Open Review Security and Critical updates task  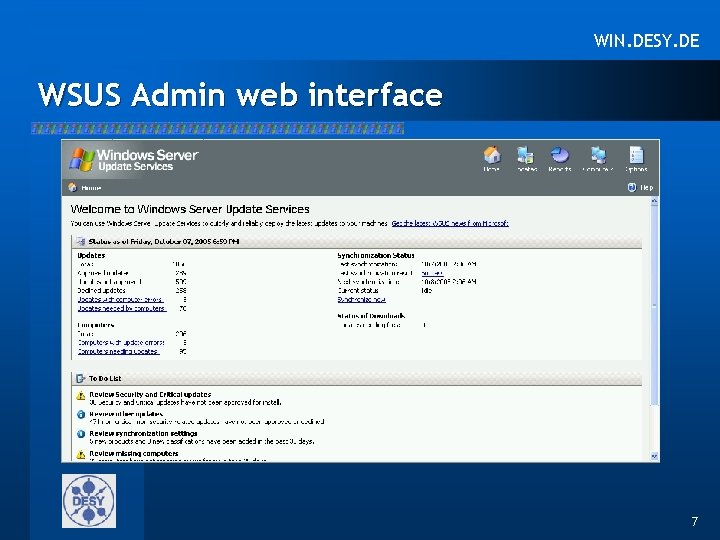pos(150,394)
